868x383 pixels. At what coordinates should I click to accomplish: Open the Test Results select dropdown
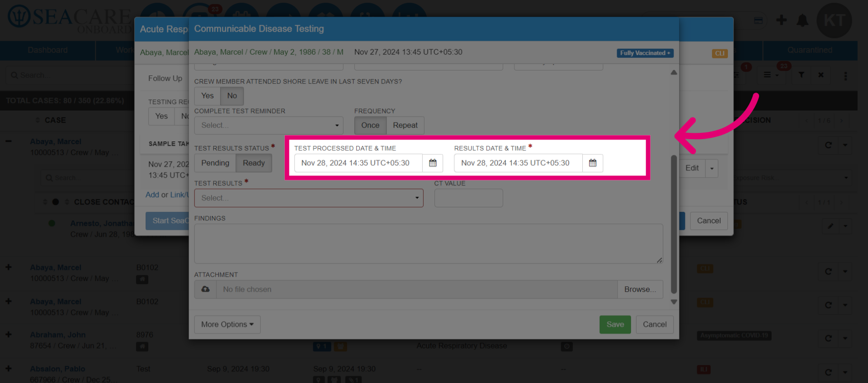[x=309, y=198]
